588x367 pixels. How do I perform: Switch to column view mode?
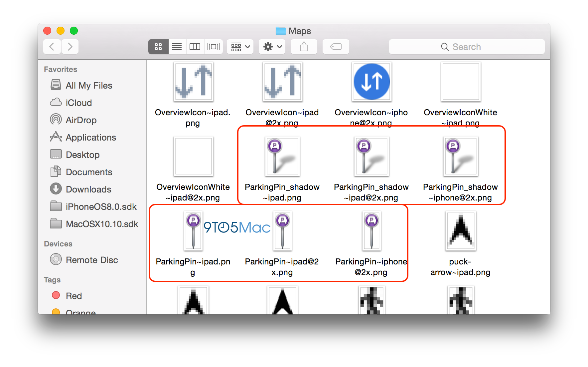click(x=195, y=47)
